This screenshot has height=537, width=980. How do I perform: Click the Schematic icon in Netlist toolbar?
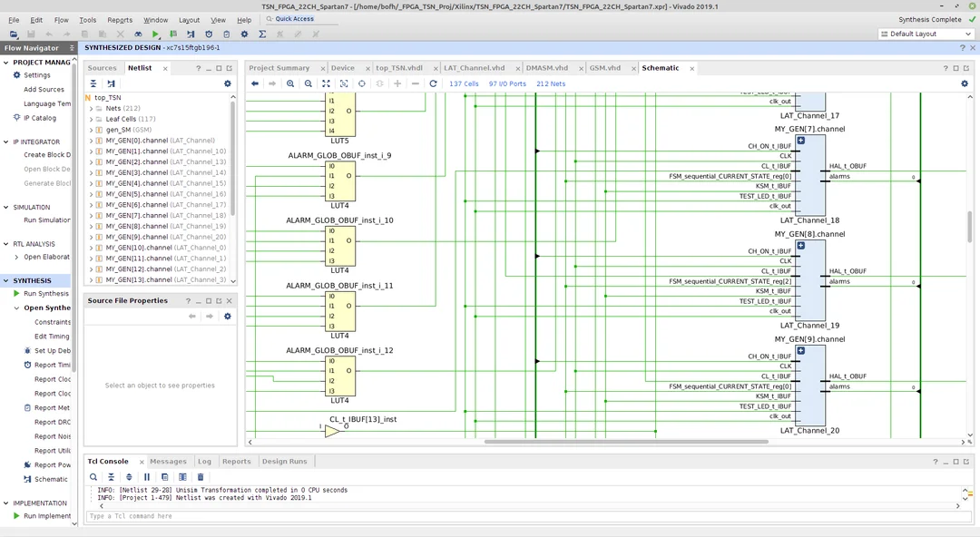pos(112,83)
